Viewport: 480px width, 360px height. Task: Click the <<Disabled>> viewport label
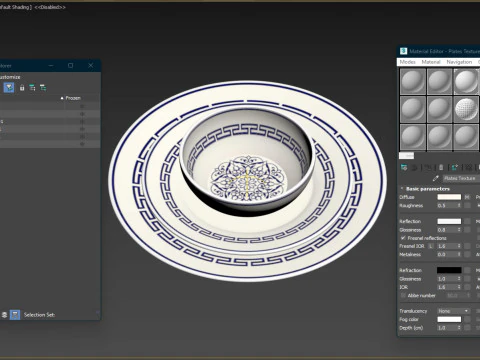[50, 7]
